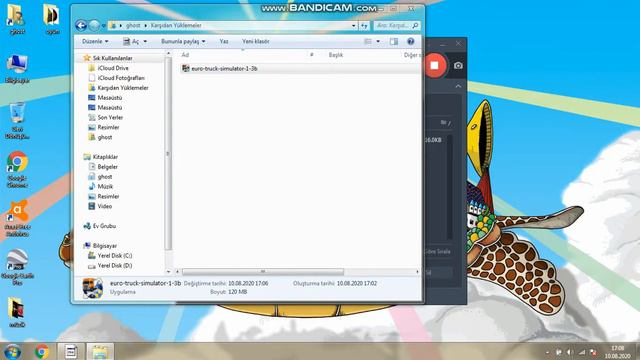Open the Bununla paylaş dropdown
This screenshot has width=640, height=360.
[x=183, y=41]
